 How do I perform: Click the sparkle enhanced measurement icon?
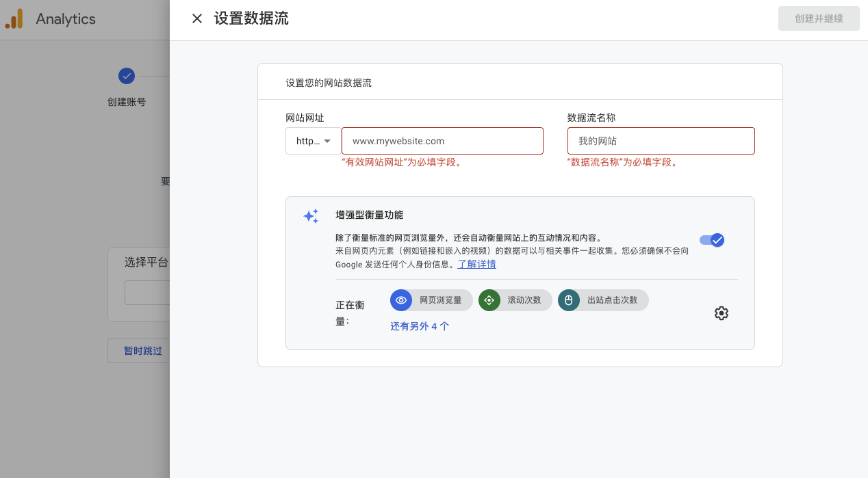[311, 216]
